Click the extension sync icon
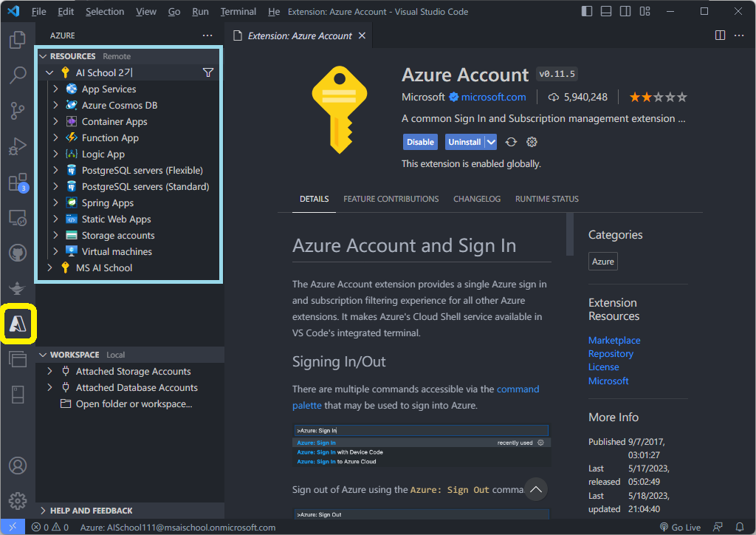Viewport: 756px width, 535px height. click(x=511, y=142)
